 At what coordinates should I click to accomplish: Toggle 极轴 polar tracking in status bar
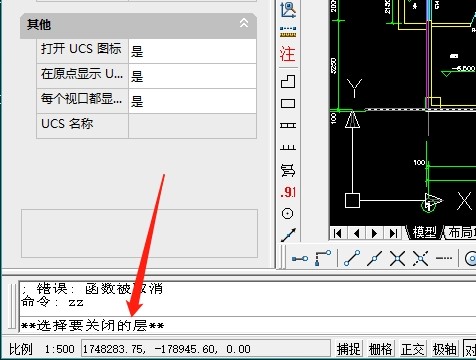click(444, 349)
